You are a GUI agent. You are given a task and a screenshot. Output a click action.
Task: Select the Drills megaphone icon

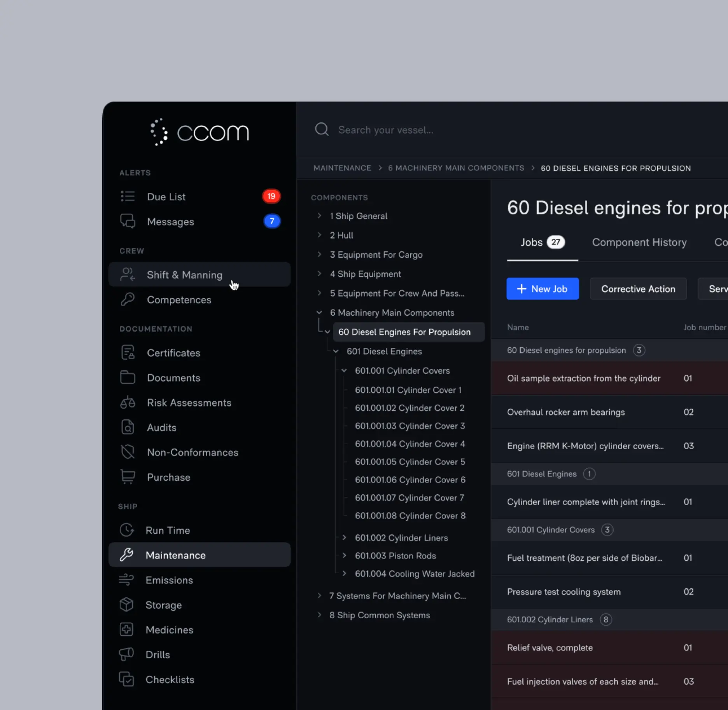tap(127, 654)
